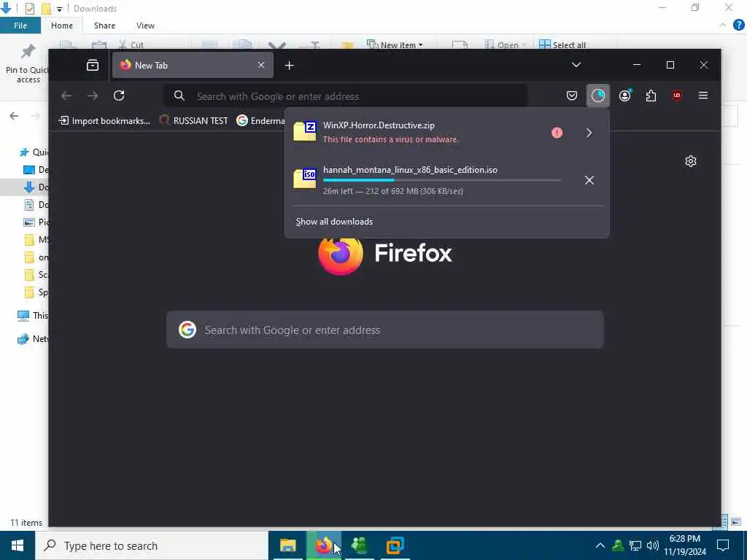Open Firefox View icon left of tabs
The height and width of the screenshot is (560, 747).
(93, 65)
